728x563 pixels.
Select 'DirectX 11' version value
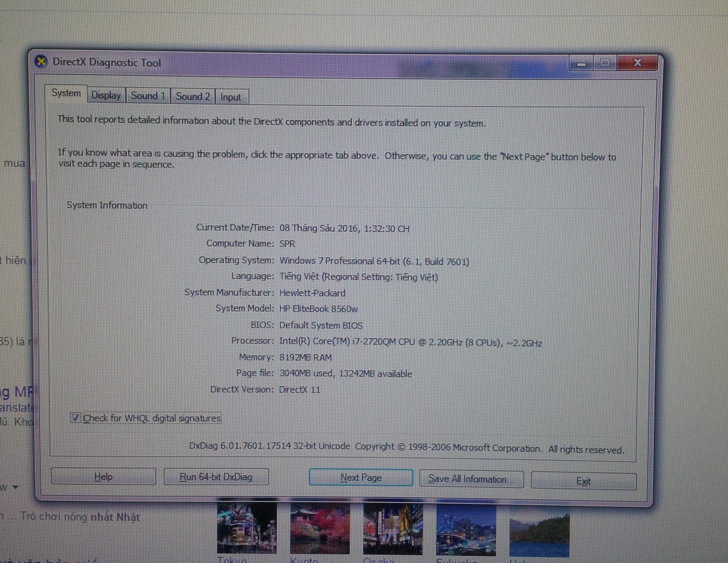point(299,389)
